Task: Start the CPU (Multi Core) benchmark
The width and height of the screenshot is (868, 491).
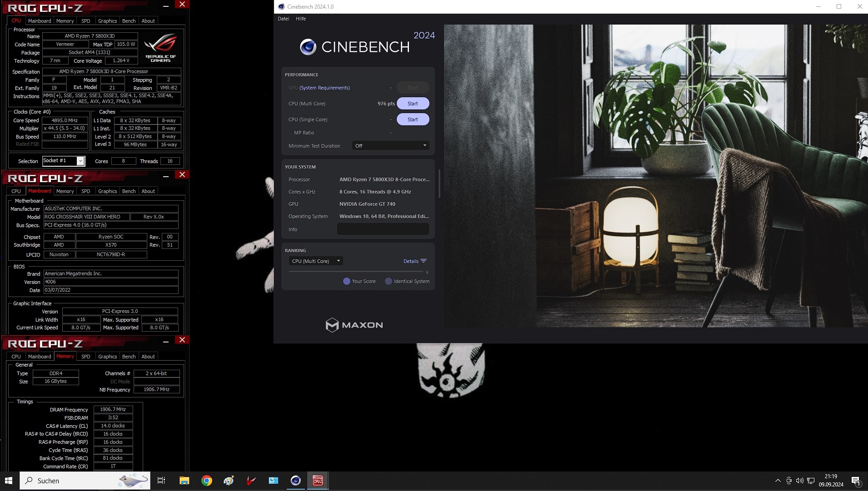Action: tap(413, 104)
